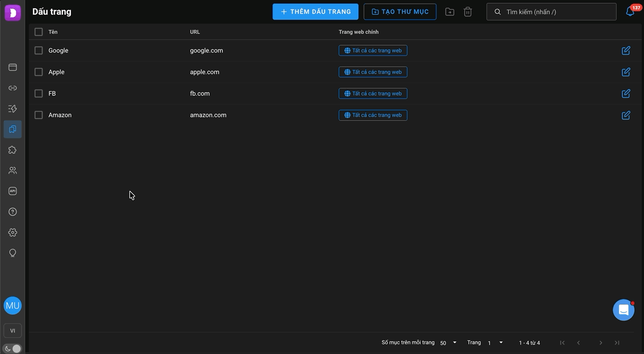Select the Google bookmark name

tap(58, 51)
